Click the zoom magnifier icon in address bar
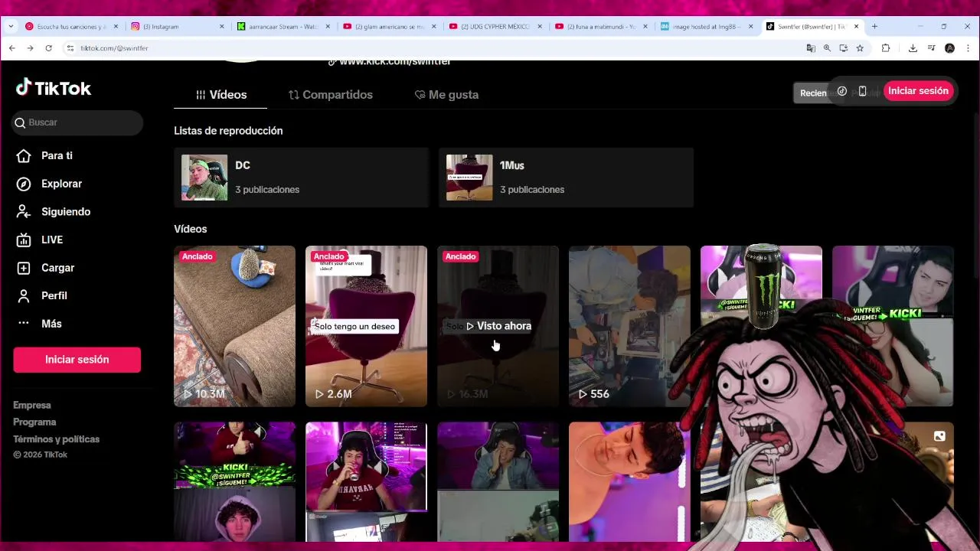This screenshot has width=980, height=551. (827, 48)
